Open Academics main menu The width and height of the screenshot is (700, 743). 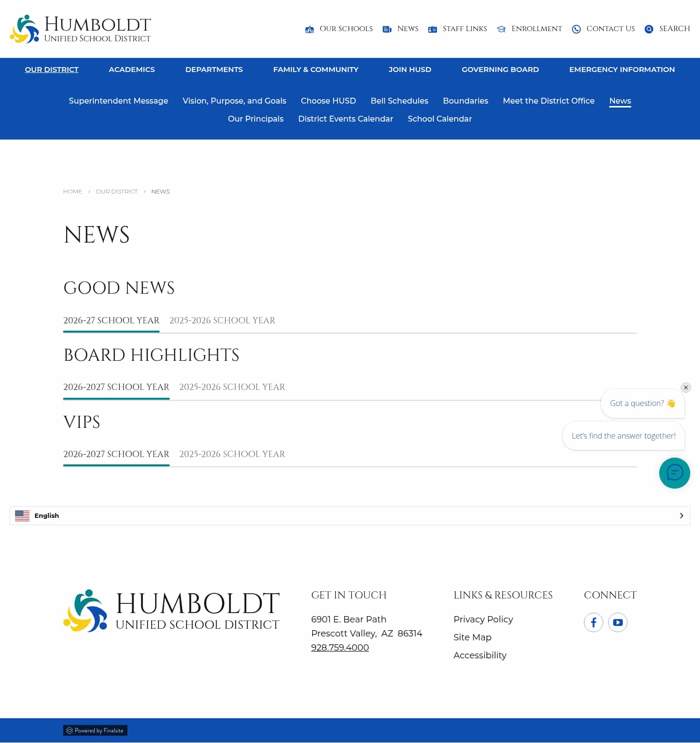point(132,70)
